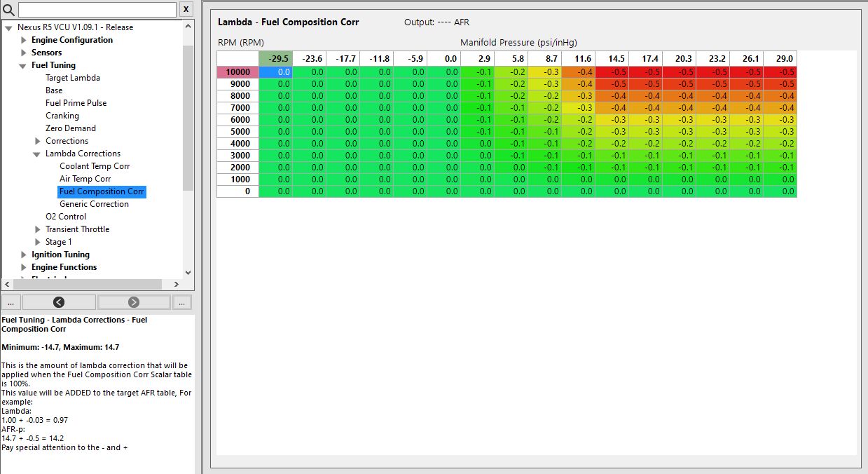The width and height of the screenshot is (868, 474).
Task: Select the -23.6 pressure column header
Action: (x=309, y=59)
